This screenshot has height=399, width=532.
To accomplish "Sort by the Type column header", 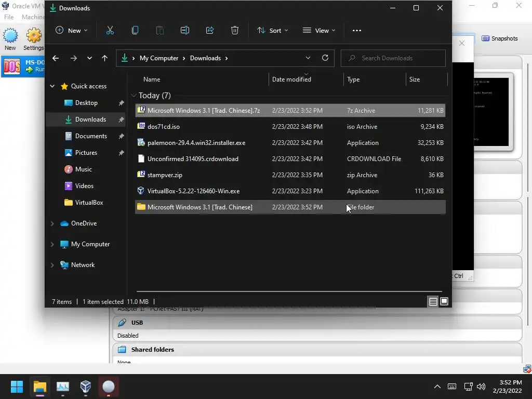I will point(353,79).
